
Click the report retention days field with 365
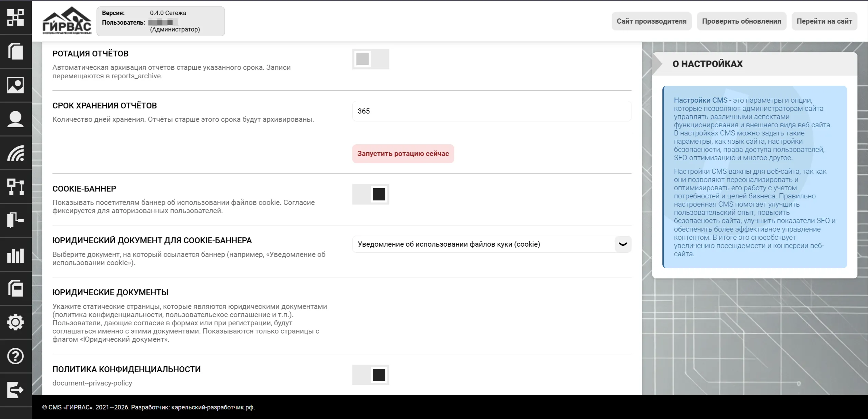[492, 111]
